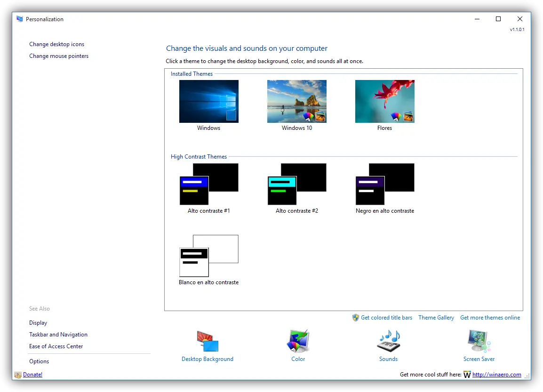This screenshot has height=392, width=543.
Task: Click the Desktop Background icon
Action: click(x=208, y=342)
